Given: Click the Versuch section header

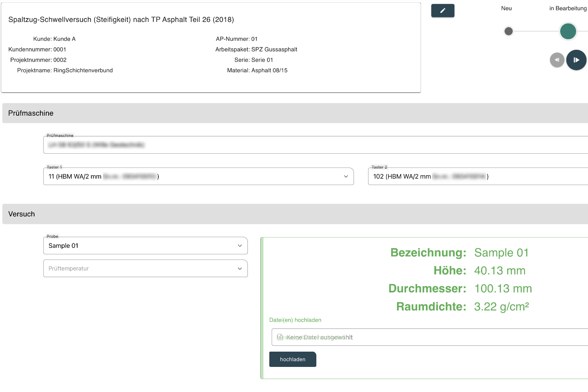Looking at the screenshot, I should [x=22, y=214].
